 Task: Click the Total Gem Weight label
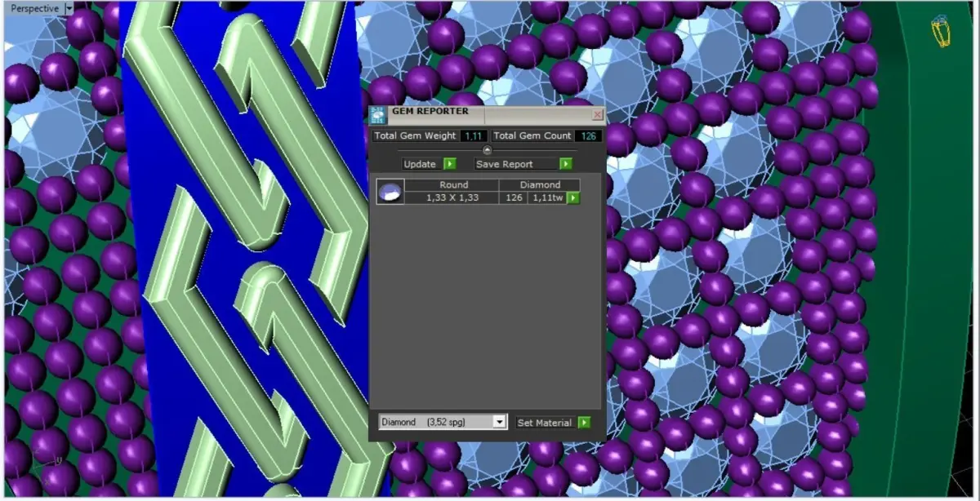416,136
